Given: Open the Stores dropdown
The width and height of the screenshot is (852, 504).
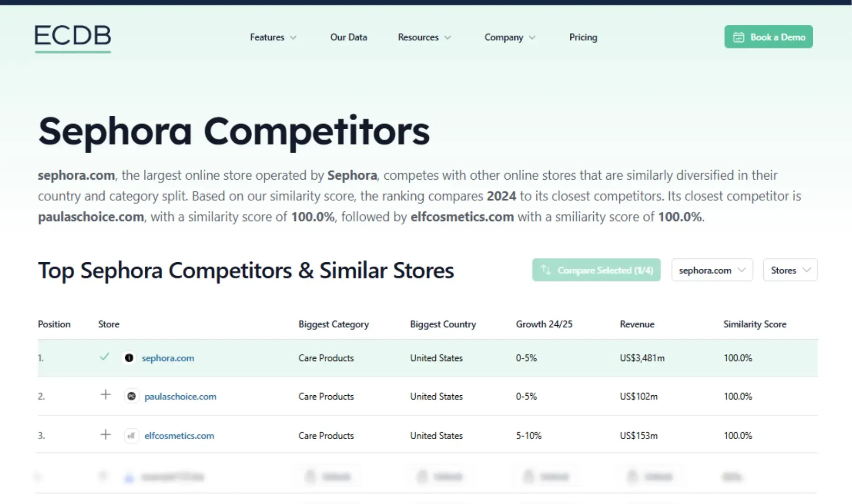Looking at the screenshot, I should [790, 270].
